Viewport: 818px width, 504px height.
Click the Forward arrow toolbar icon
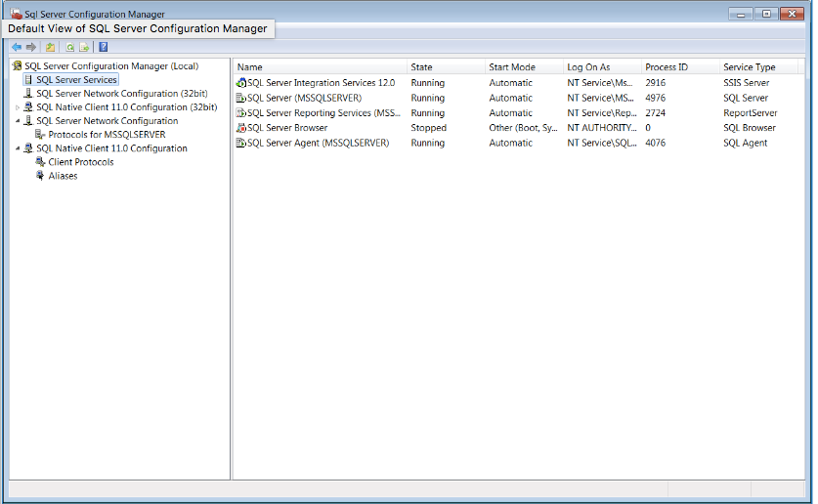coord(30,47)
